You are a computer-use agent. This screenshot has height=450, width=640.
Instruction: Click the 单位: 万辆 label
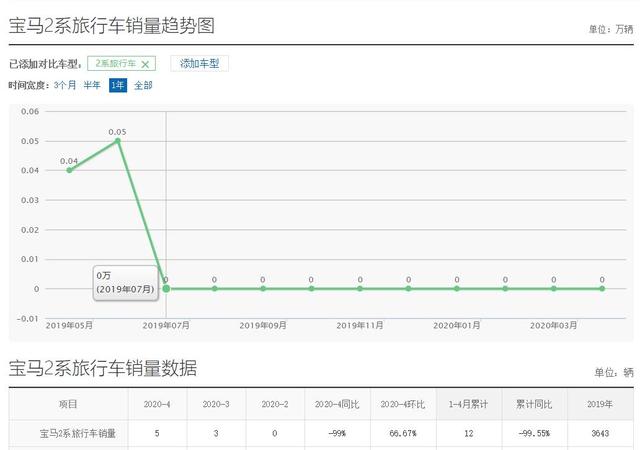tap(611, 29)
